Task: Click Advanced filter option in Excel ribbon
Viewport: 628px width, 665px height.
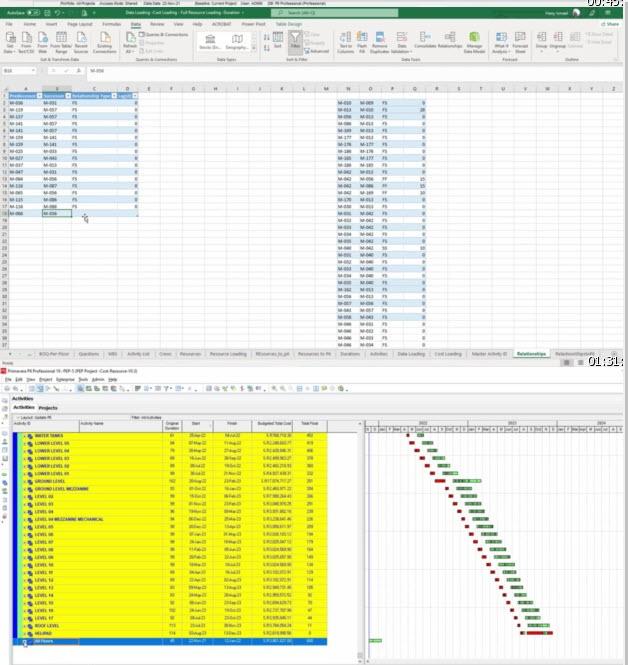Action: [x=317, y=51]
